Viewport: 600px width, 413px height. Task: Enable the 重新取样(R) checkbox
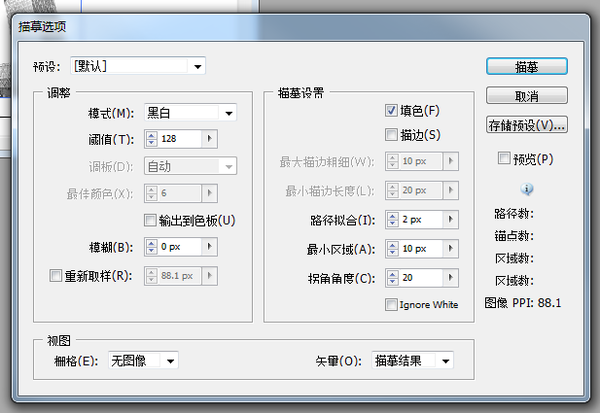(55, 276)
